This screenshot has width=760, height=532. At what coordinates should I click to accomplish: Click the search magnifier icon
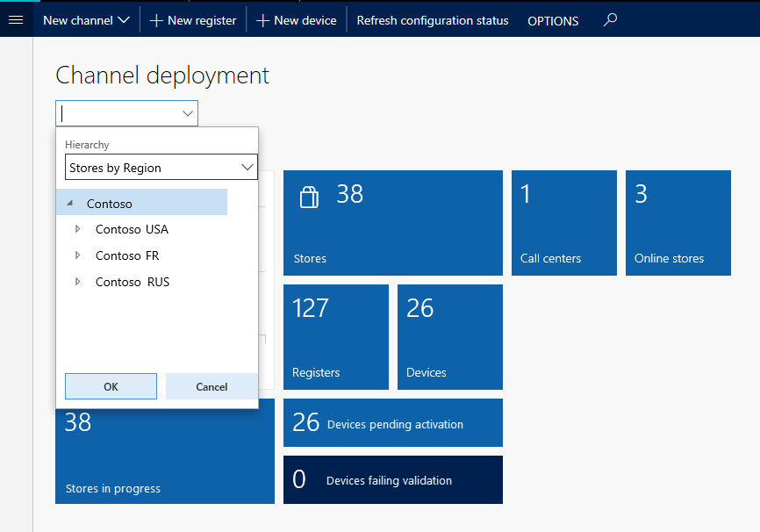click(610, 20)
